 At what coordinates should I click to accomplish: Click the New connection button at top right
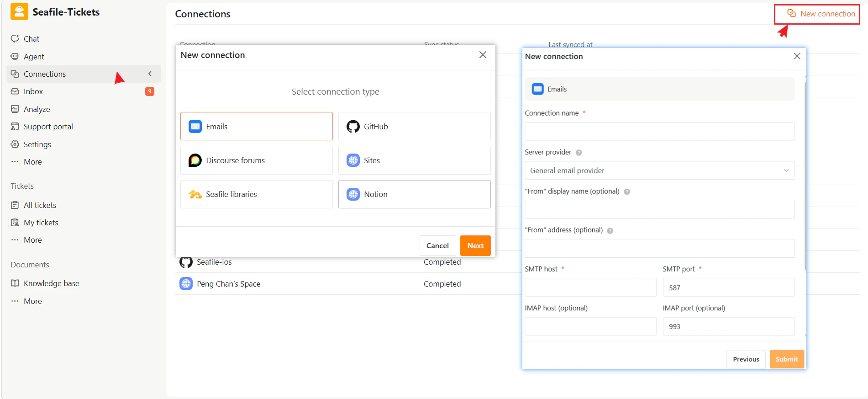point(821,14)
